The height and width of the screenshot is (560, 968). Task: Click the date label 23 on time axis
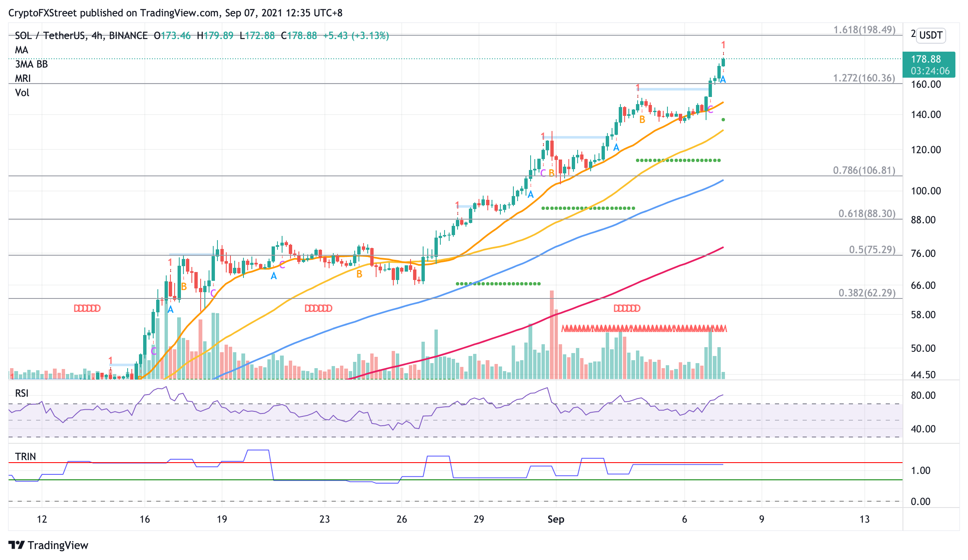[x=324, y=519]
